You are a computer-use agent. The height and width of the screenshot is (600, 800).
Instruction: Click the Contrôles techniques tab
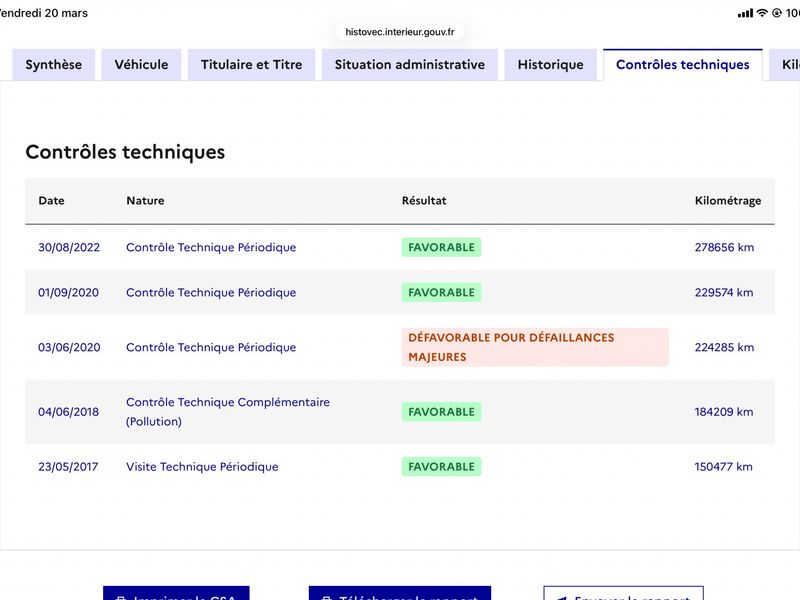coord(683,65)
